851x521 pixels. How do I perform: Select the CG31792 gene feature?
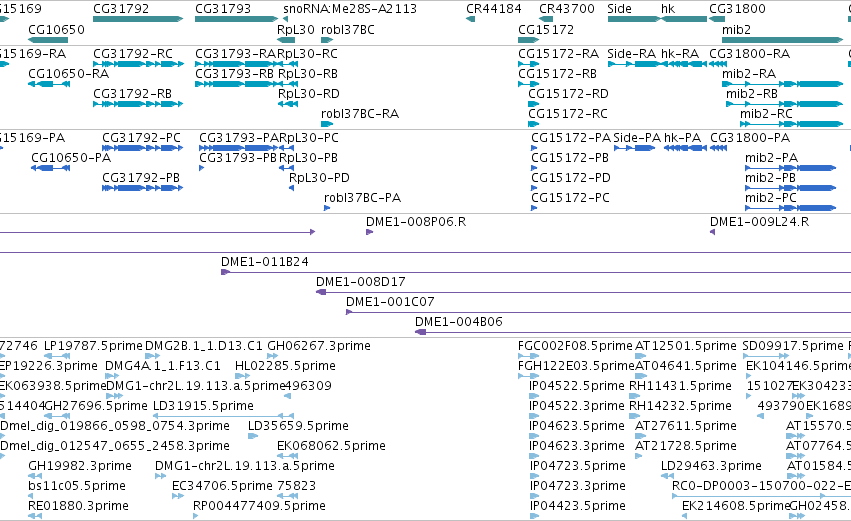pyautogui.click(x=138, y=19)
